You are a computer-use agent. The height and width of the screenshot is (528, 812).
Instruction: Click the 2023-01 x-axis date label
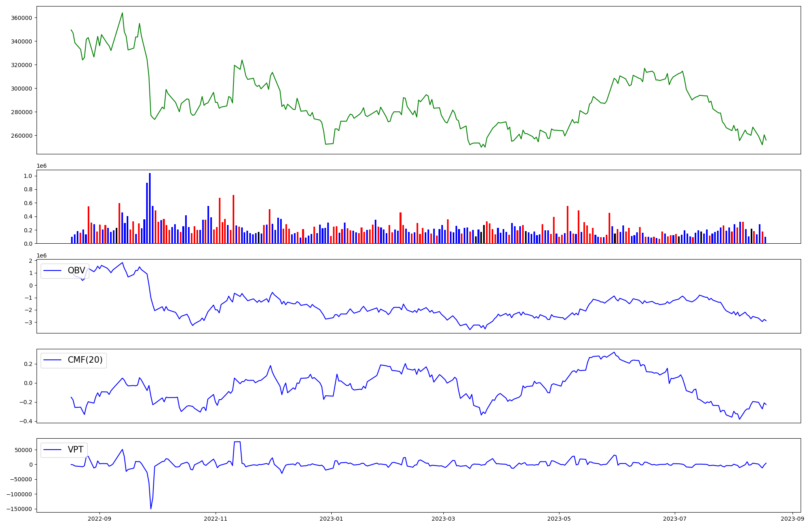[332, 519]
